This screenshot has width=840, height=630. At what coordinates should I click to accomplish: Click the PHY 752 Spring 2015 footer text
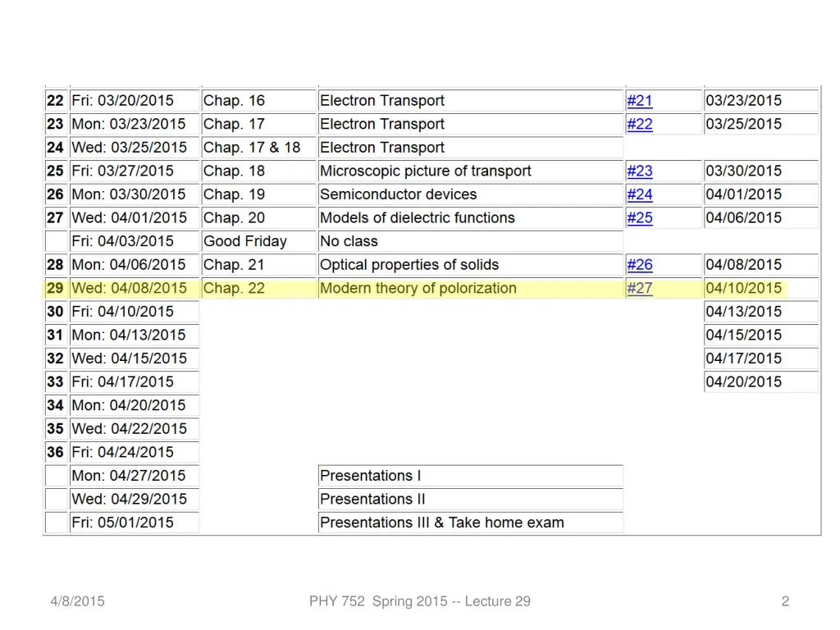419,601
